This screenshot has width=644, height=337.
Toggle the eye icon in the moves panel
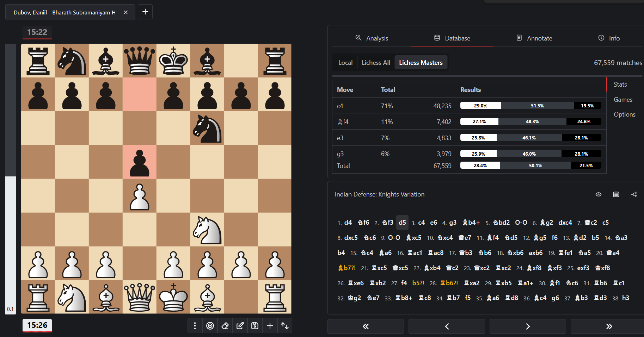(x=599, y=194)
